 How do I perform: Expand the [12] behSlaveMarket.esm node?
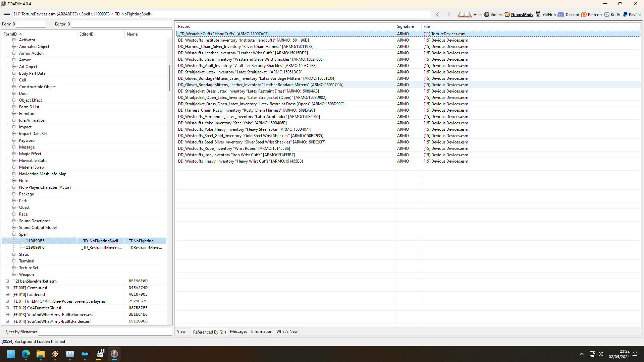coord(7,281)
